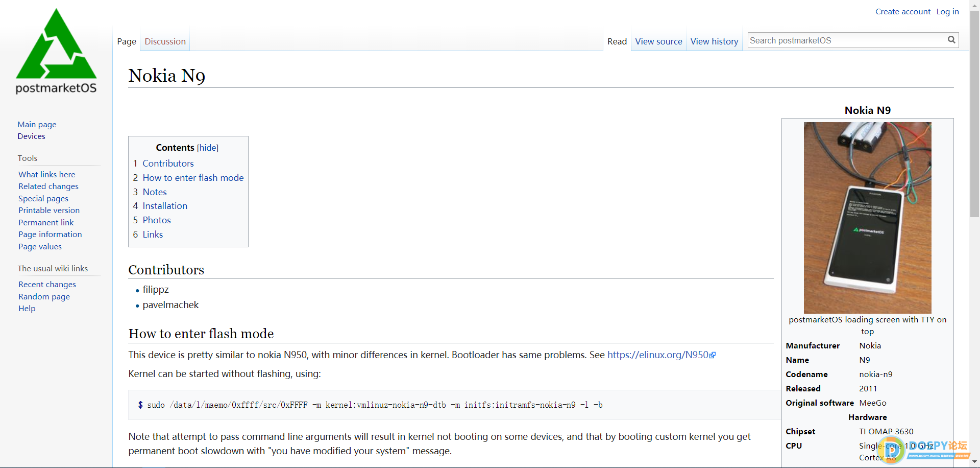Click the Contributors section heading
This screenshot has width=980, height=468.
click(166, 270)
